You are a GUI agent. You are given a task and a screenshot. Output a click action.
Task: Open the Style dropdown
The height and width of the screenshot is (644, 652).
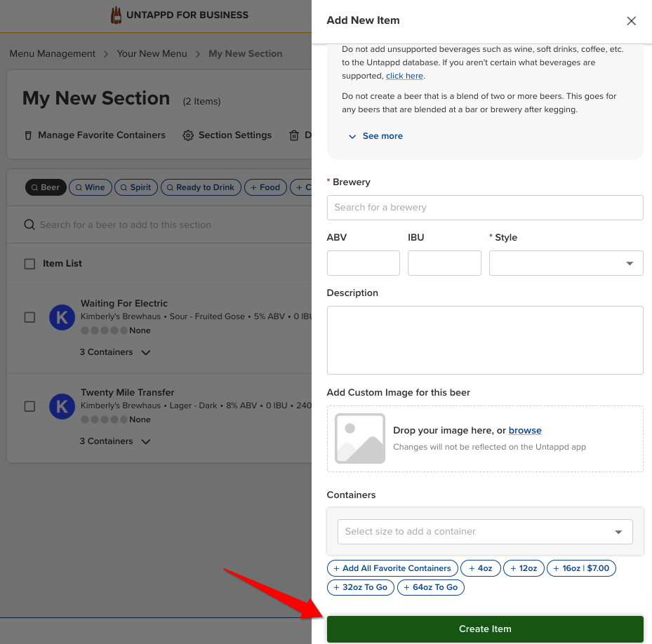(566, 263)
